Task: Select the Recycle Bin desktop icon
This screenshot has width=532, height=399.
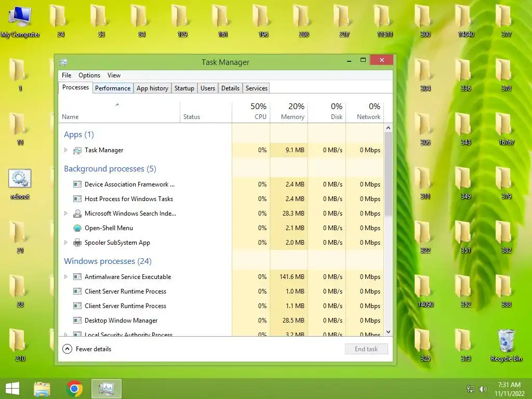Action: (506, 345)
